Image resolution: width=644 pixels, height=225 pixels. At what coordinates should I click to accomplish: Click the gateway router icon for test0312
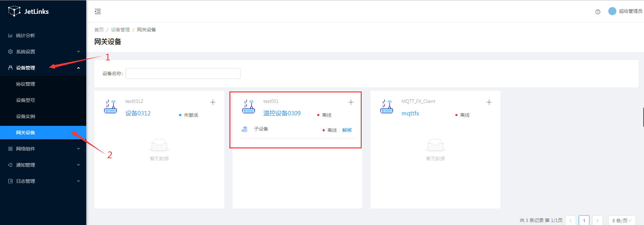(110, 107)
